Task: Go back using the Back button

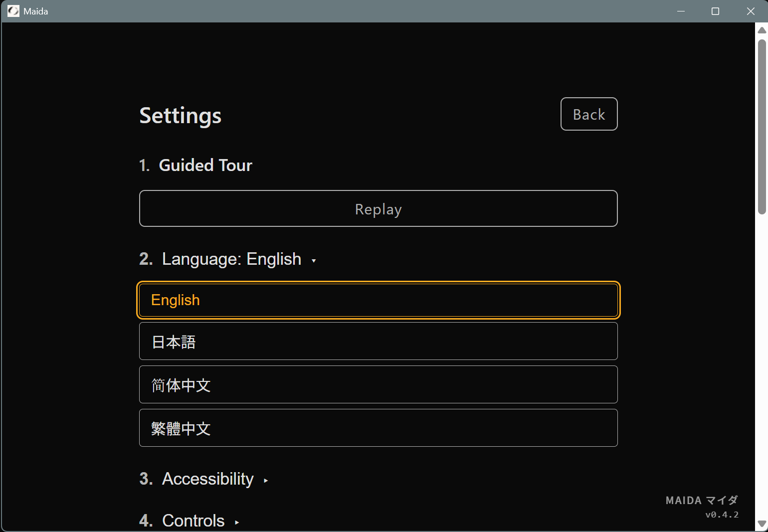Action: point(589,114)
